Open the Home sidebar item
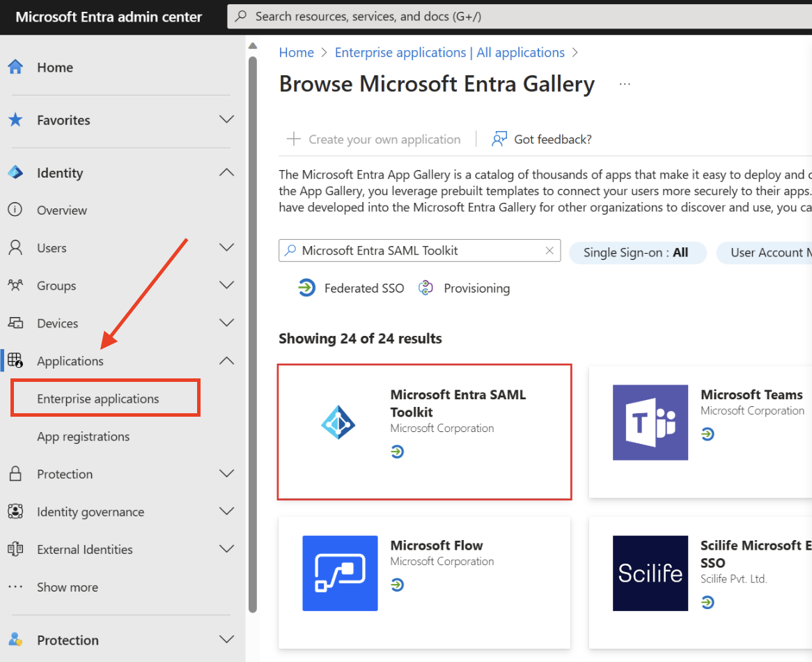The width and height of the screenshot is (812, 662). [55, 68]
